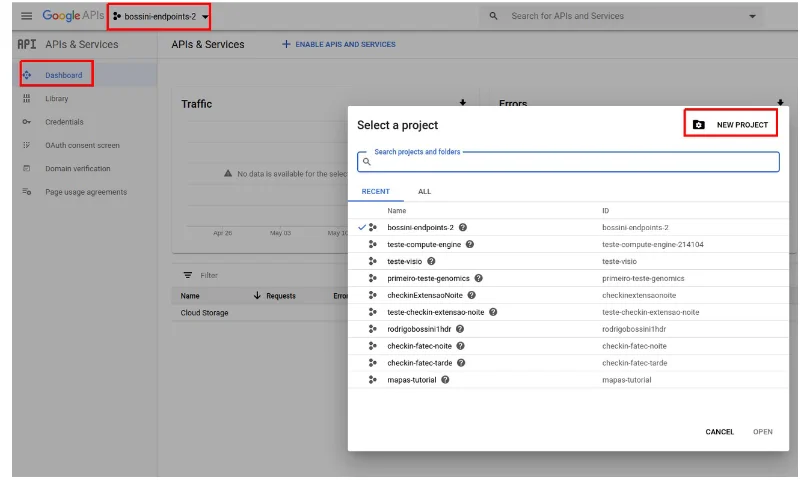Select the mapas-tutorial project

(x=568, y=380)
